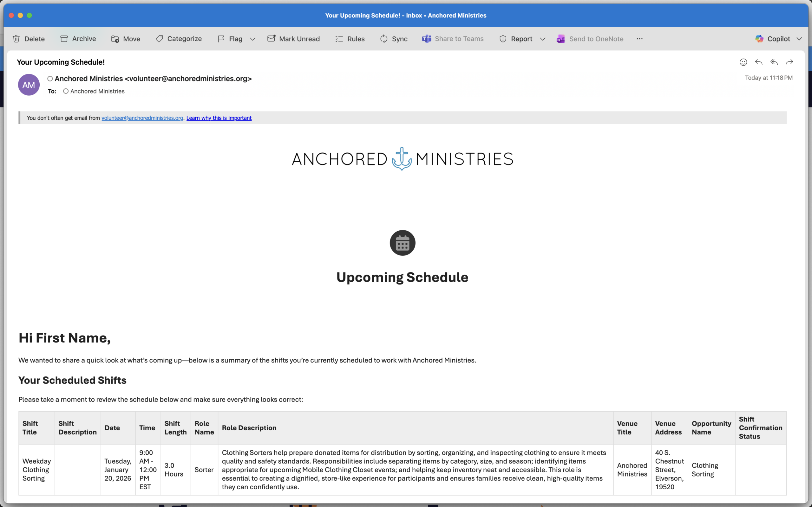Click the purple AM sender avatar
This screenshot has height=507, width=812.
[x=29, y=85]
